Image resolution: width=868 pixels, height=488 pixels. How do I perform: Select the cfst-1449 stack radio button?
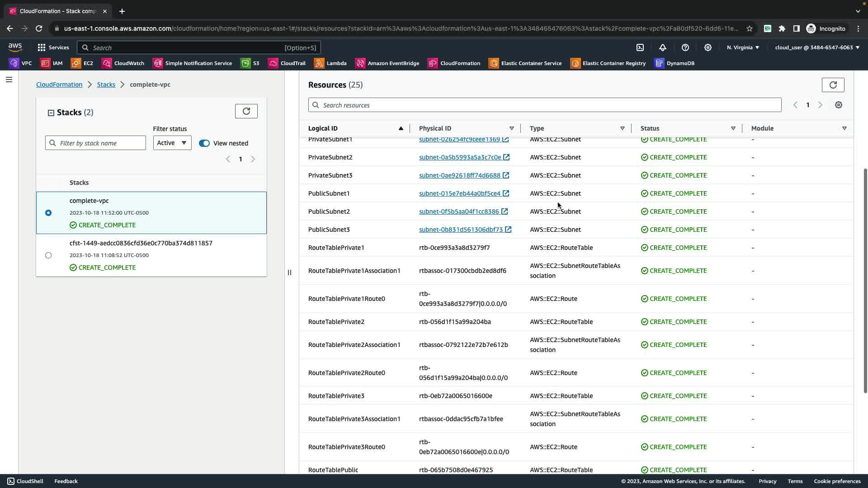point(48,255)
